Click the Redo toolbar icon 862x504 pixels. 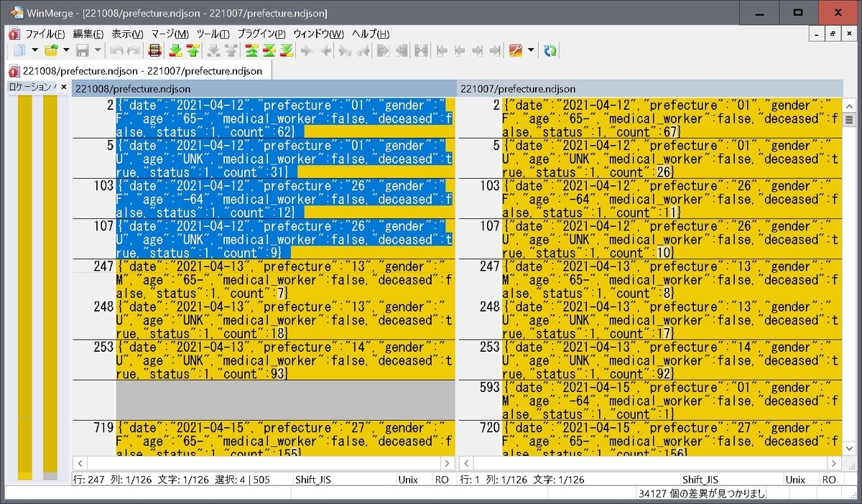[134, 50]
